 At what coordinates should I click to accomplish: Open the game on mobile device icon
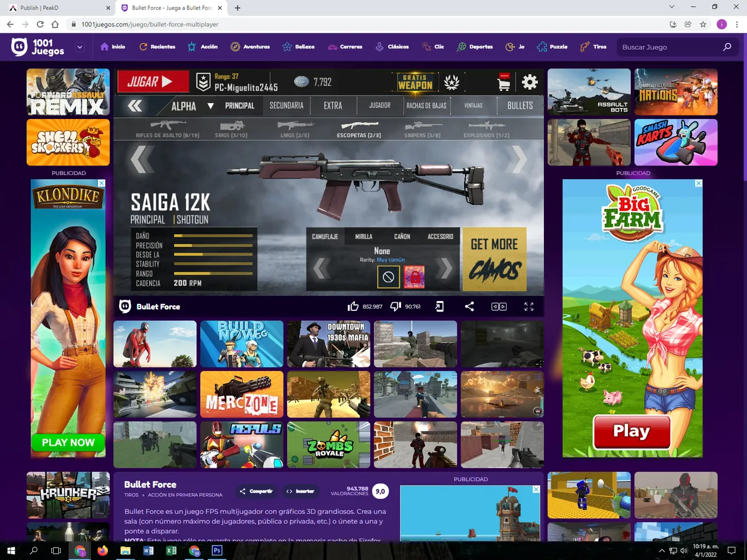439,306
